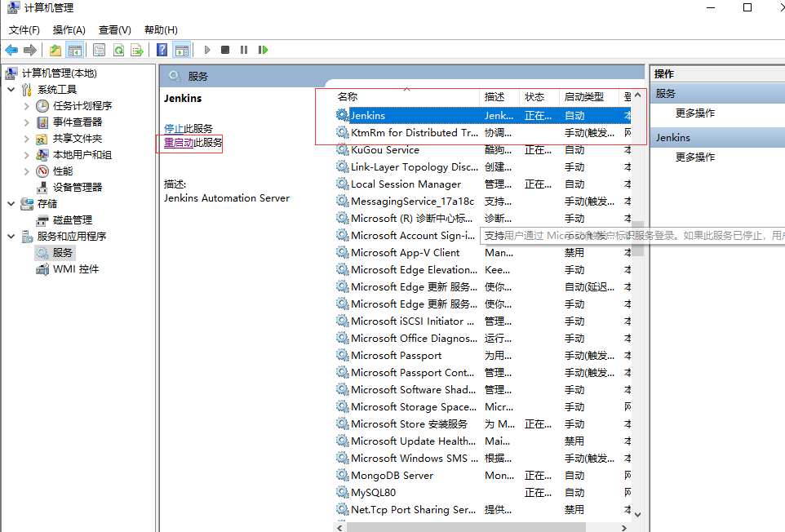Click the start service play icon
785x532 pixels.
point(207,50)
